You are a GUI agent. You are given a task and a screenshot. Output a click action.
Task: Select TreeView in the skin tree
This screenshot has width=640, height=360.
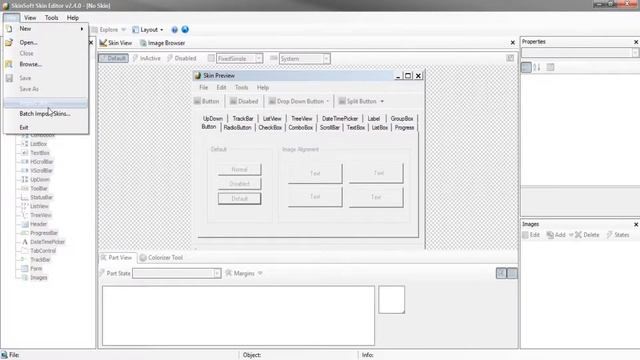point(41,215)
